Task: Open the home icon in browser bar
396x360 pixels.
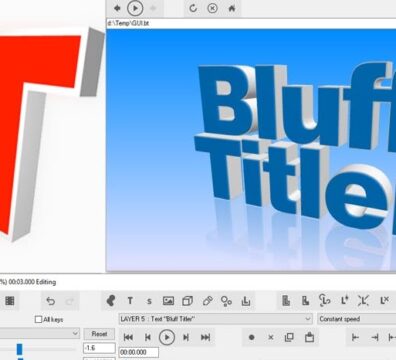Action: point(231,8)
